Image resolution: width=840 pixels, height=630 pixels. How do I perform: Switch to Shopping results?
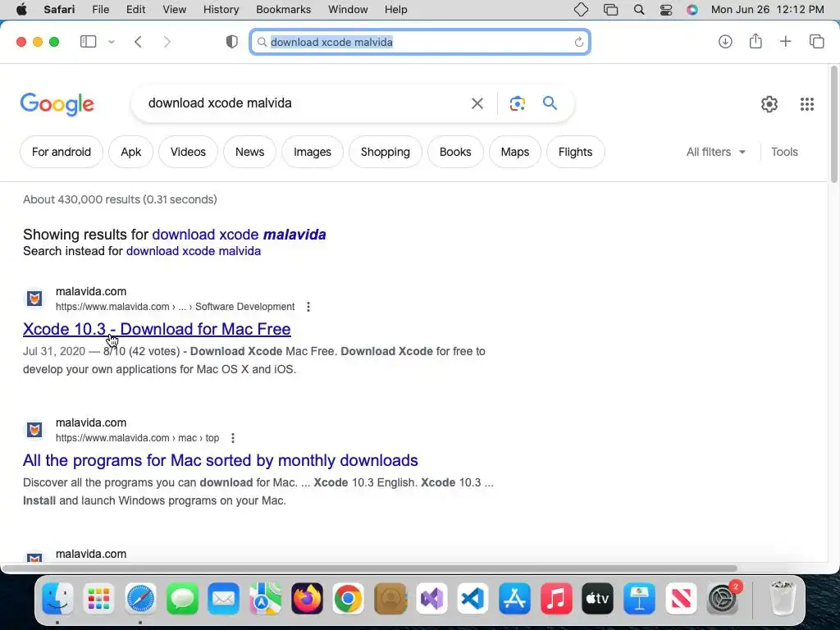pos(386,152)
